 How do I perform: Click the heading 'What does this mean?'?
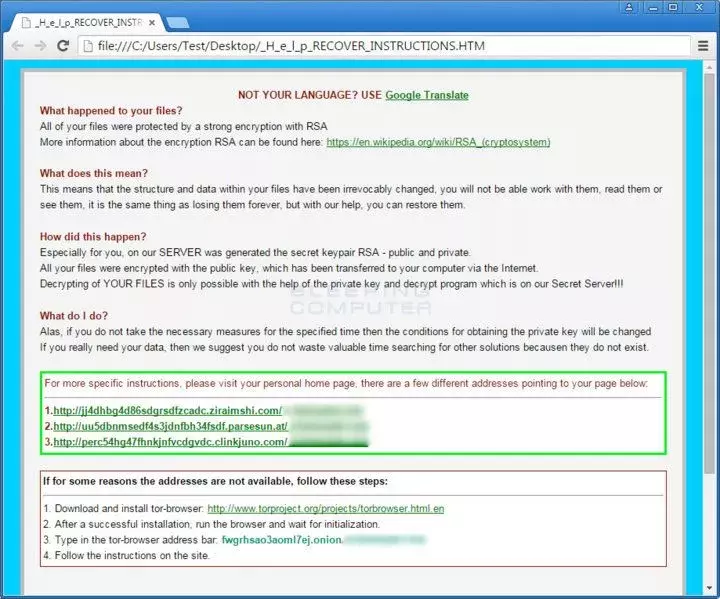tap(94, 173)
